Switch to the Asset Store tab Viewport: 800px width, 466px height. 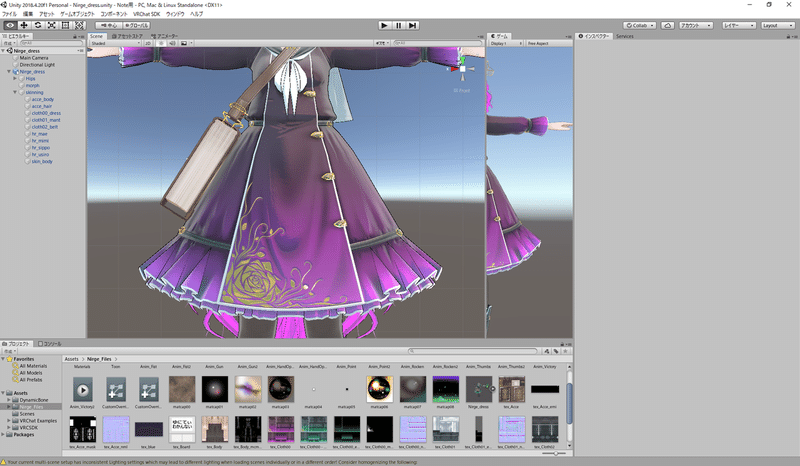(128, 36)
